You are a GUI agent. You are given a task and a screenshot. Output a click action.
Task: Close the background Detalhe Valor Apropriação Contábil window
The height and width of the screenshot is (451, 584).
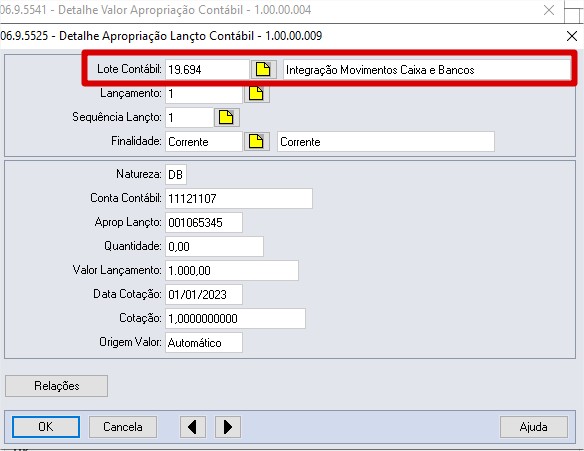[549, 10]
